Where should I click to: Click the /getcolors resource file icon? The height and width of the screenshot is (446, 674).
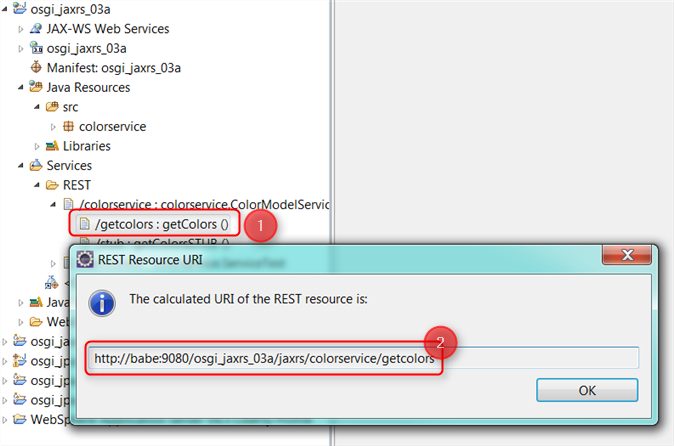click(x=84, y=224)
